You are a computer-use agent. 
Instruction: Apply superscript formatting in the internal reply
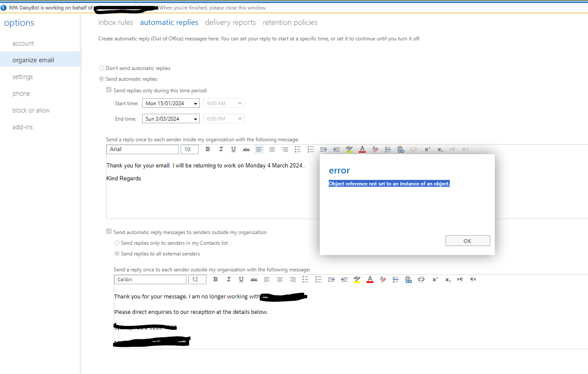coord(427,149)
